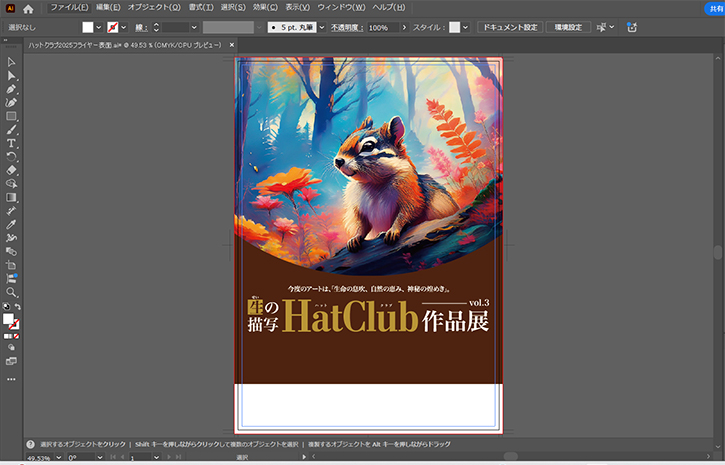This screenshot has width=725, height=465.
Task: Select the Direct Selection tool
Action: click(x=11, y=76)
